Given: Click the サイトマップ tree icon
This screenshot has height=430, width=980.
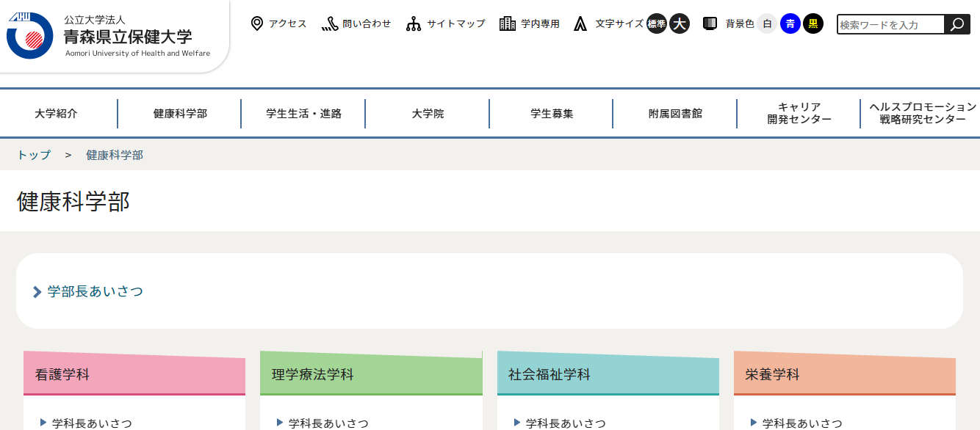Looking at the screenshot, I should [x=414, y=24].
